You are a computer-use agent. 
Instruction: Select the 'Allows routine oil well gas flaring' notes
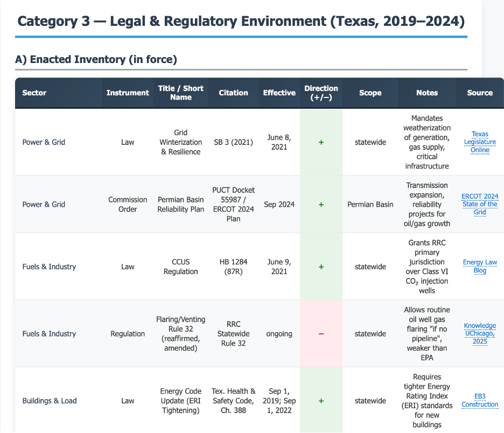click(427, 334)
